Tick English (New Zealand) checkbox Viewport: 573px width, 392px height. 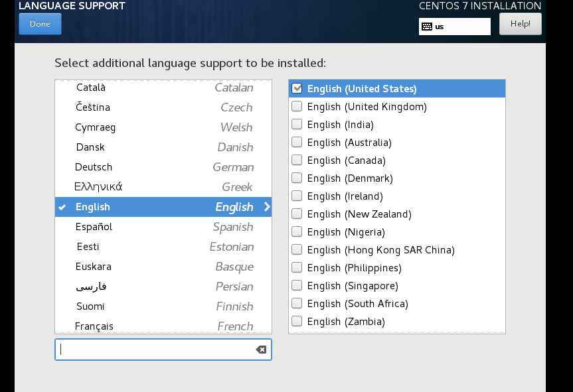click(297, 214)
